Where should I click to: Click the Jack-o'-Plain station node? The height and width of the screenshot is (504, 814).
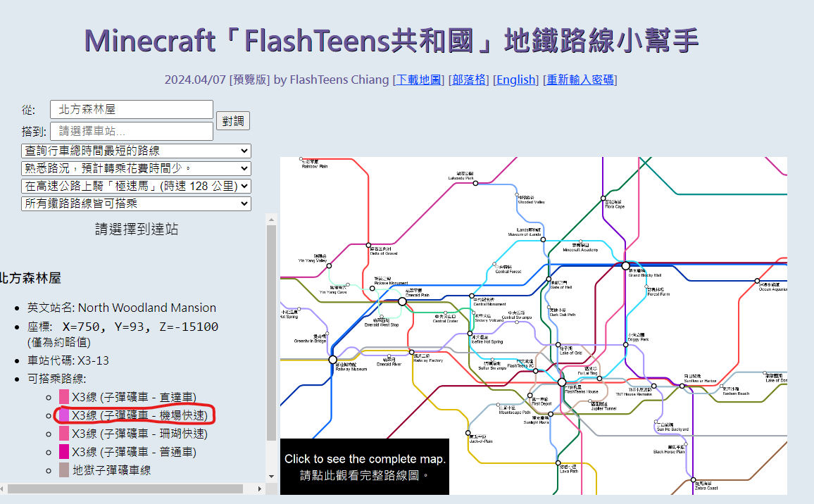point(468,433)
